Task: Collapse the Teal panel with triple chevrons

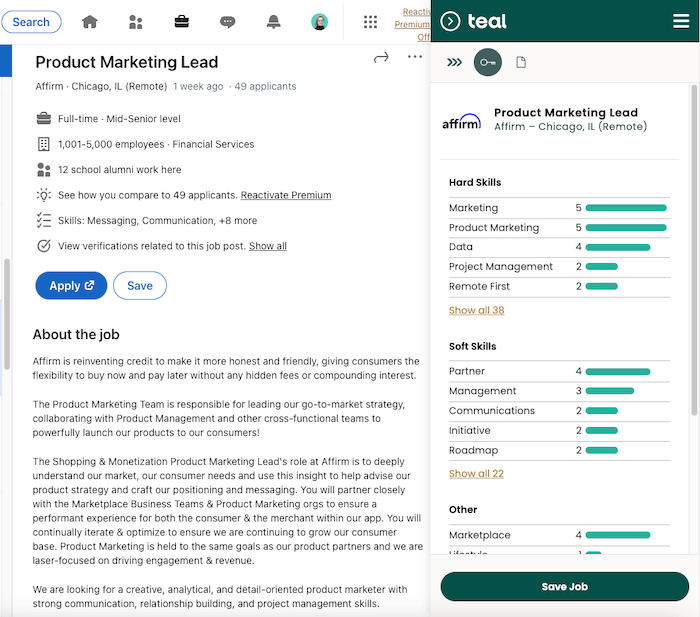Action: pyautogui.click(x=454, y=62)
